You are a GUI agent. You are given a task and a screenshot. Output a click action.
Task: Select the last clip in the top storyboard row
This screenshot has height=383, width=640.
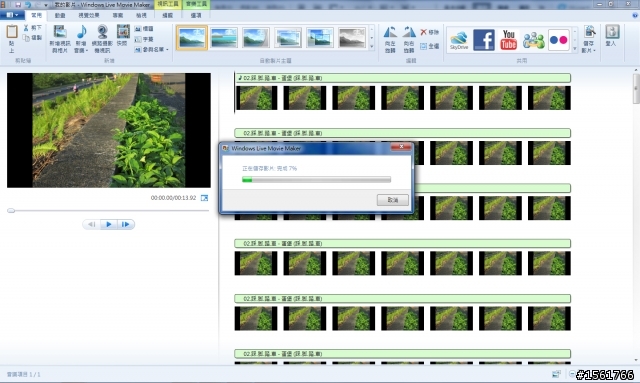pyautogui.click(x=549, y=98)
